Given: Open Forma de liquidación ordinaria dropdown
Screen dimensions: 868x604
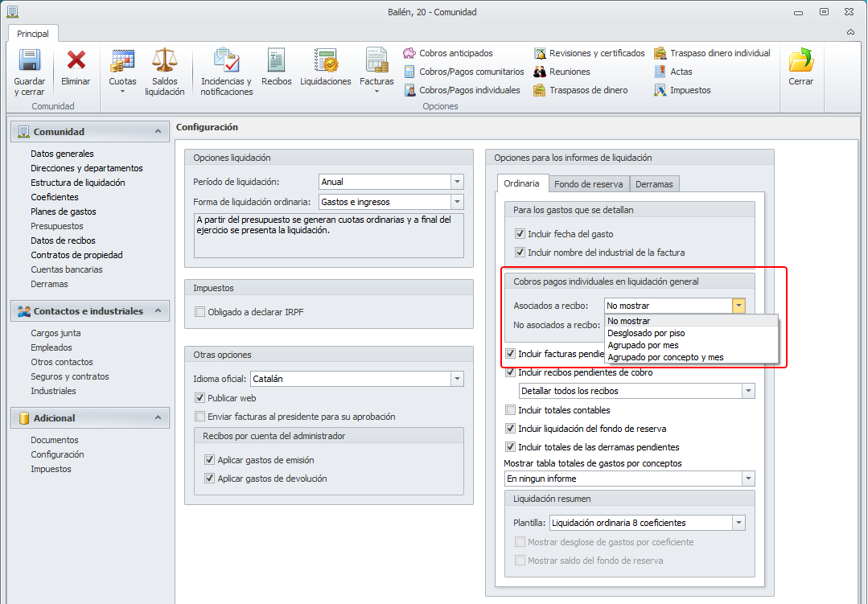Looking at the screenshot, I should 457,202.
